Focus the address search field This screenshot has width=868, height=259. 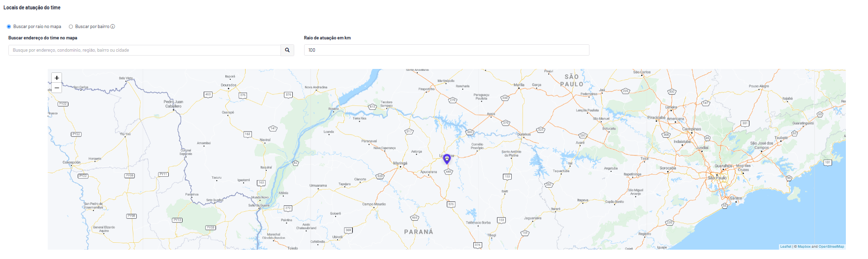point(145,50)
